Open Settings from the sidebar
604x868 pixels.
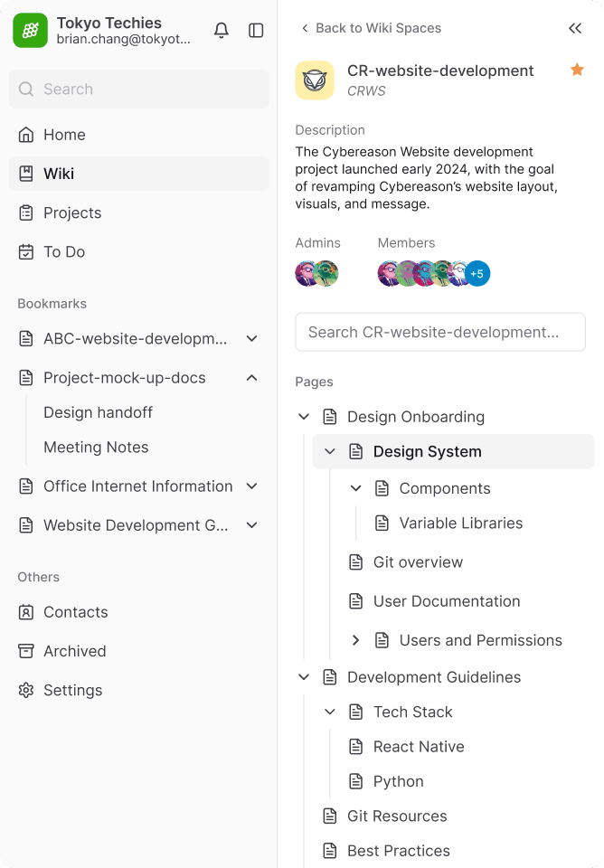pyautogui.click(x=139, y=690)
